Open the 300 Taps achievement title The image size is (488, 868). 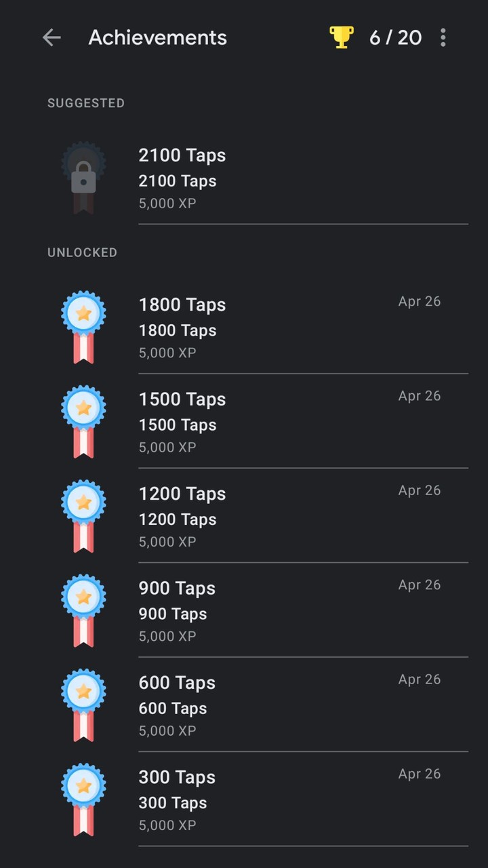176,777
